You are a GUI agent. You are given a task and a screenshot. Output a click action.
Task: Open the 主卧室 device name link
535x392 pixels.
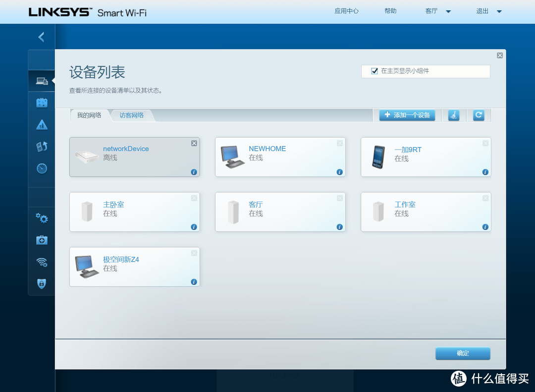pos(113,205)
